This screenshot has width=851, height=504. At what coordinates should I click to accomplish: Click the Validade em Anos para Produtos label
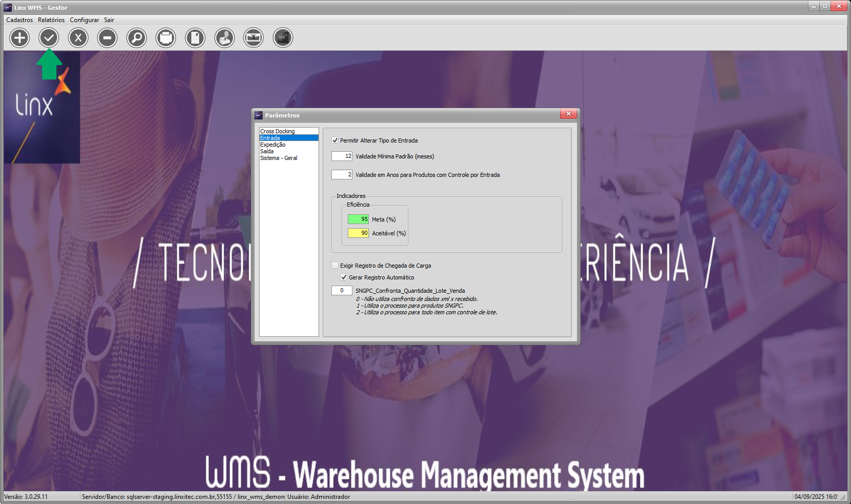click(428, 175)
